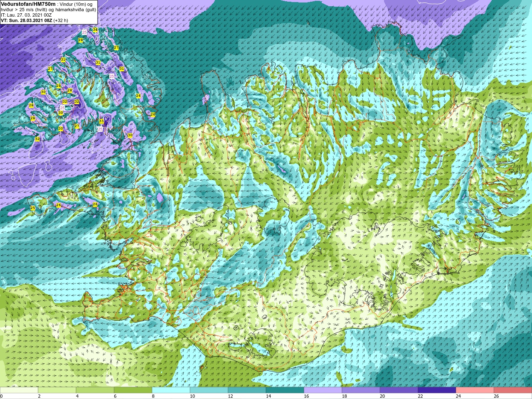Click the legend scale number 20
This screenshot has width=532, height=399.
tap(382, 397)
